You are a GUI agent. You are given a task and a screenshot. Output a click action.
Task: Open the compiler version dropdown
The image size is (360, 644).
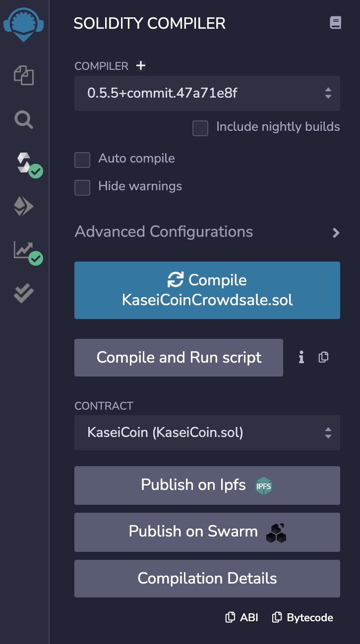(x=207, y=93)
